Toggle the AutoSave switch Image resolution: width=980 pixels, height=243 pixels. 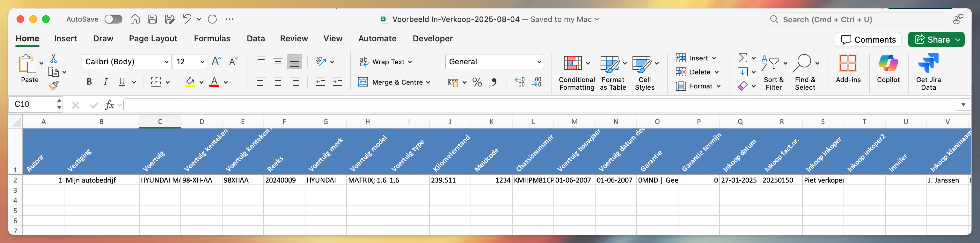[x=113, y=19]
